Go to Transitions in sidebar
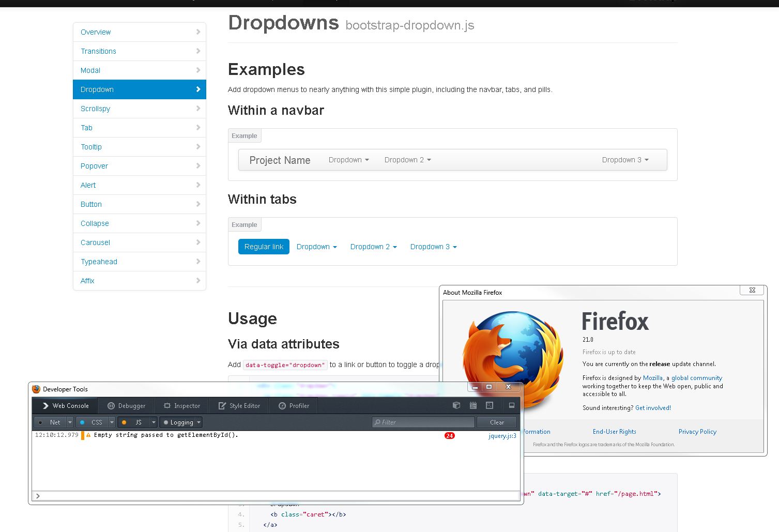This screenshot has height=532, width=779. click(x=140, y=51)
